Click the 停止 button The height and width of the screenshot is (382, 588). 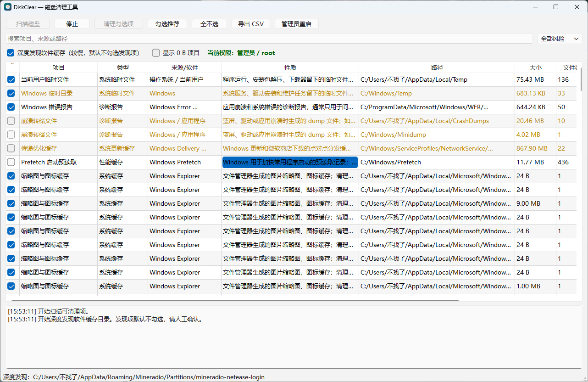[72, 24]
